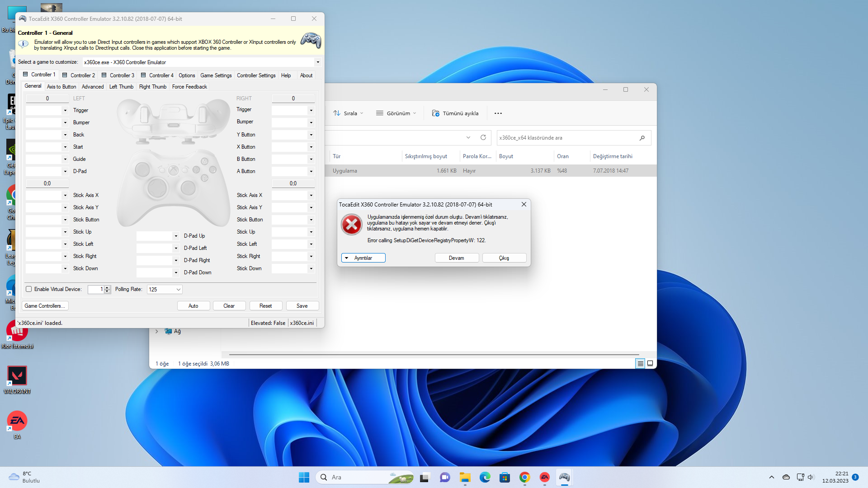
Task: Open the 'Select a game to customize' dropdown
Action: pyautogui.click(x=317, y=62)
